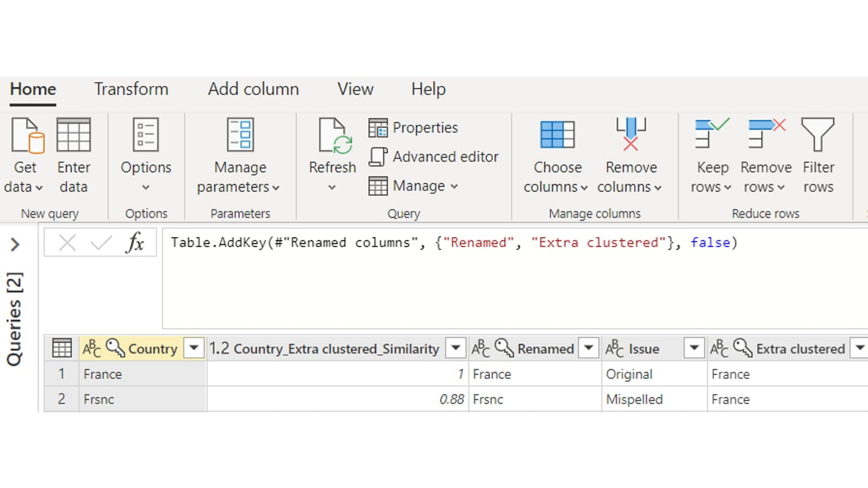Click the Remove columns icon

click(630, 134)
